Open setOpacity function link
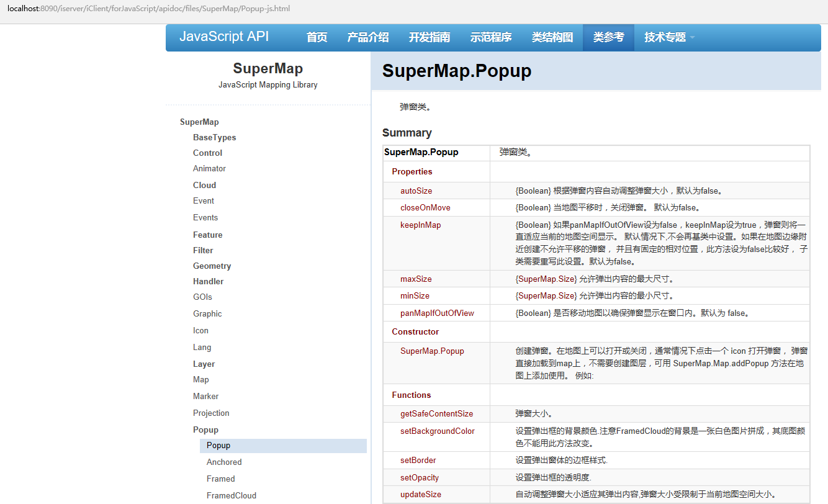This screenshot has width=828, height=504. point(420,478)
